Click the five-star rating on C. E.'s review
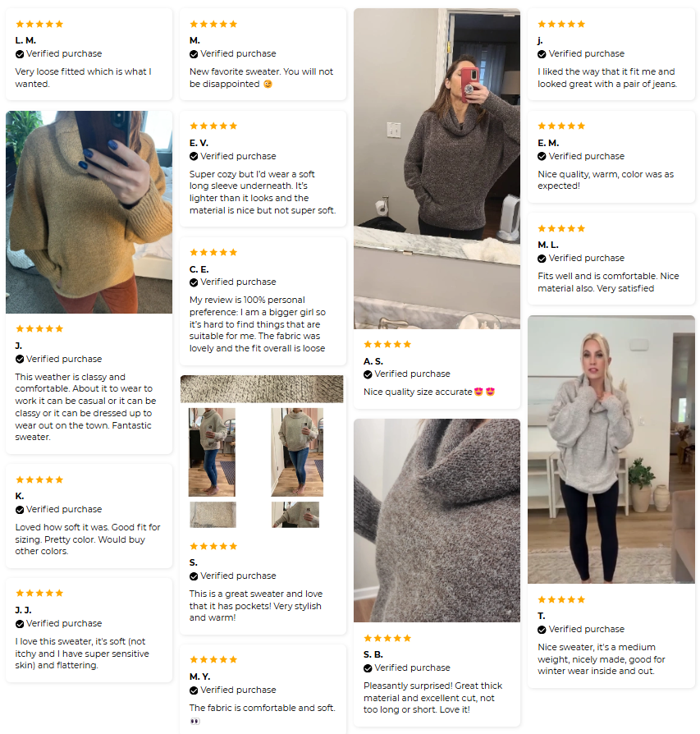 point(213,252)
